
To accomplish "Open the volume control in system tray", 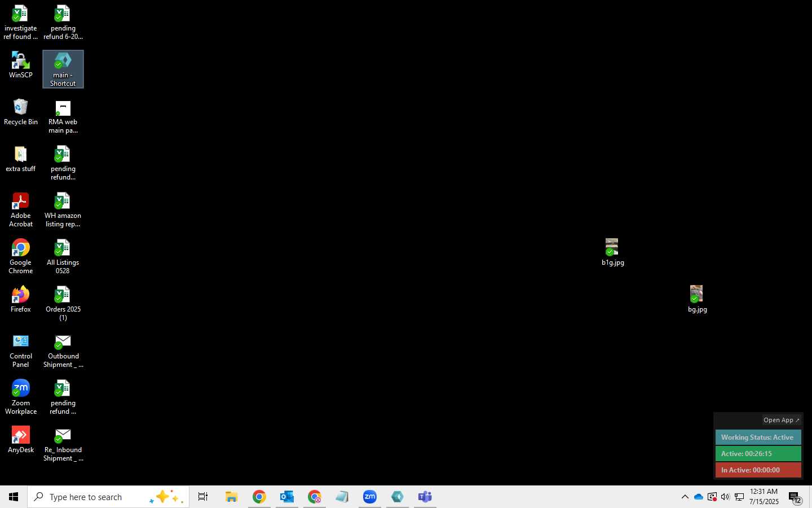I will point(725,497).
